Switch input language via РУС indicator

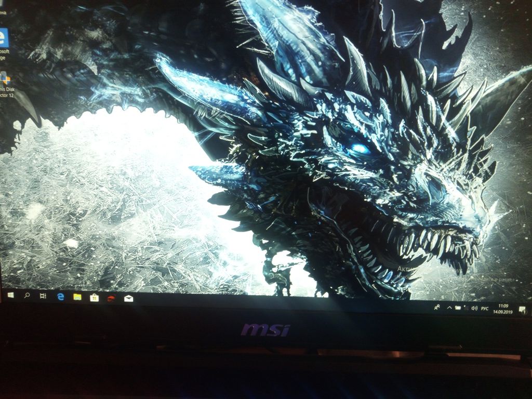pos(485,309)
